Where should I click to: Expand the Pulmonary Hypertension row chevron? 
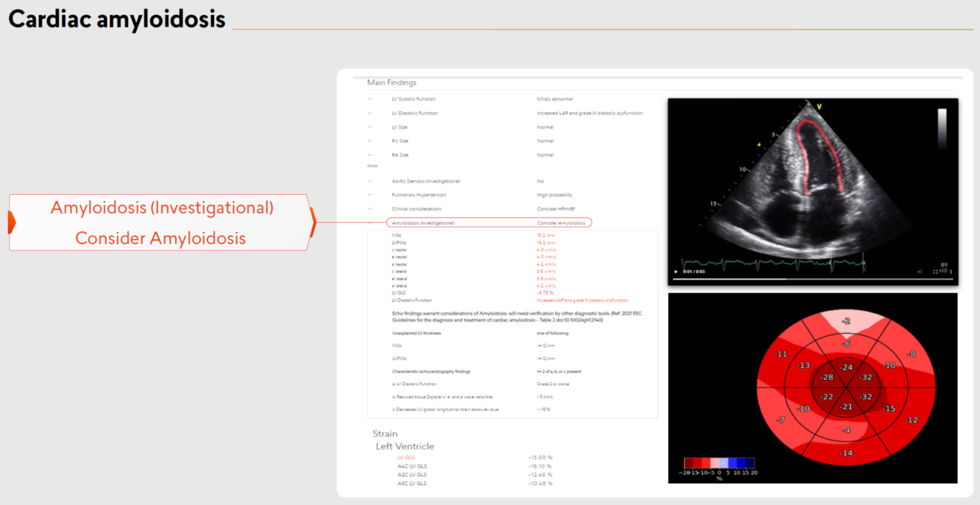(369, 195)
